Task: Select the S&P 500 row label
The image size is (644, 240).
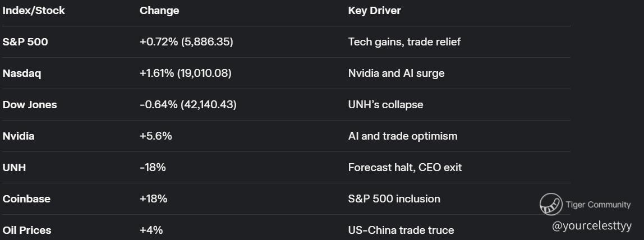Action: 25,42
